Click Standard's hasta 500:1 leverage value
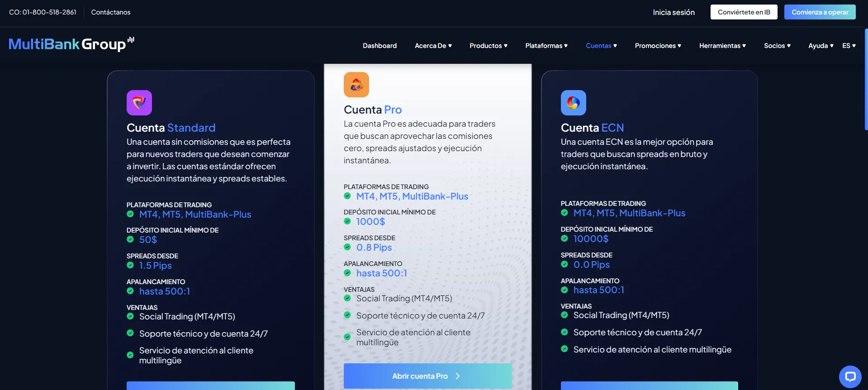The width and height of the screenshot is (868, 390). (165, 291)
